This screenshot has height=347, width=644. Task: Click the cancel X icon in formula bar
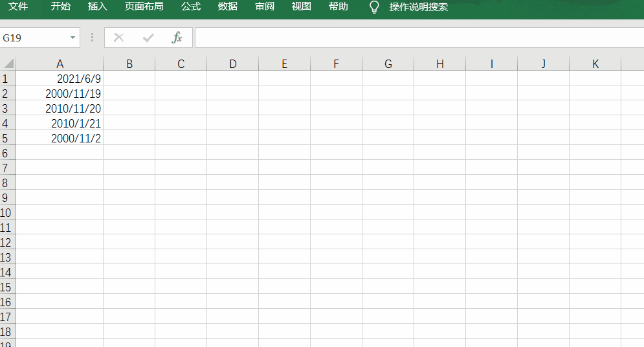point(118,38)
